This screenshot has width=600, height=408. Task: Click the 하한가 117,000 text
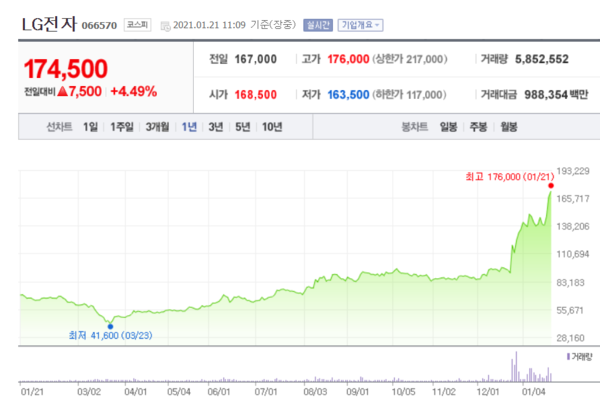click(x=409, y=95)
